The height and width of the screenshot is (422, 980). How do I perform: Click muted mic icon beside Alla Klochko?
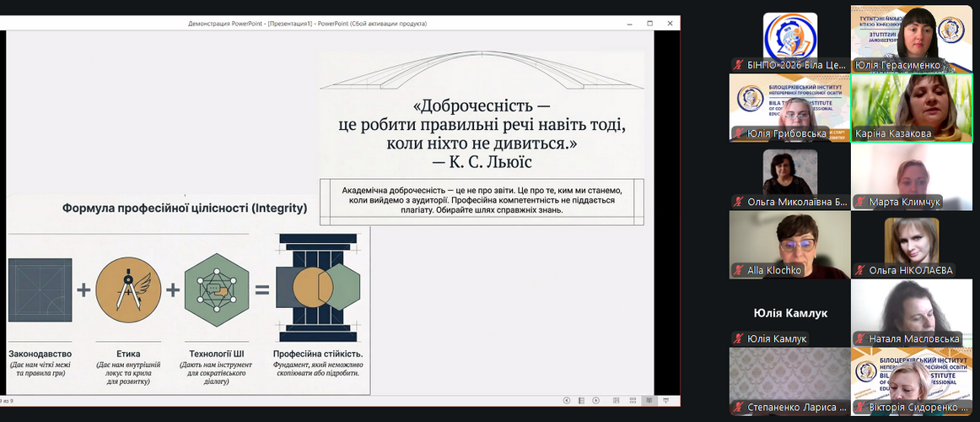[739, 271]
